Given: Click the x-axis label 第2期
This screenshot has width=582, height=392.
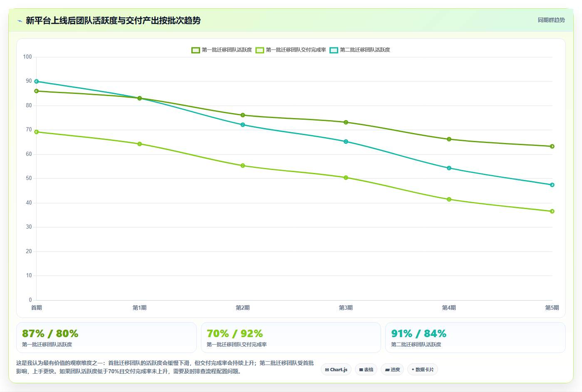Looking at the screenshot, I should 243,308.
